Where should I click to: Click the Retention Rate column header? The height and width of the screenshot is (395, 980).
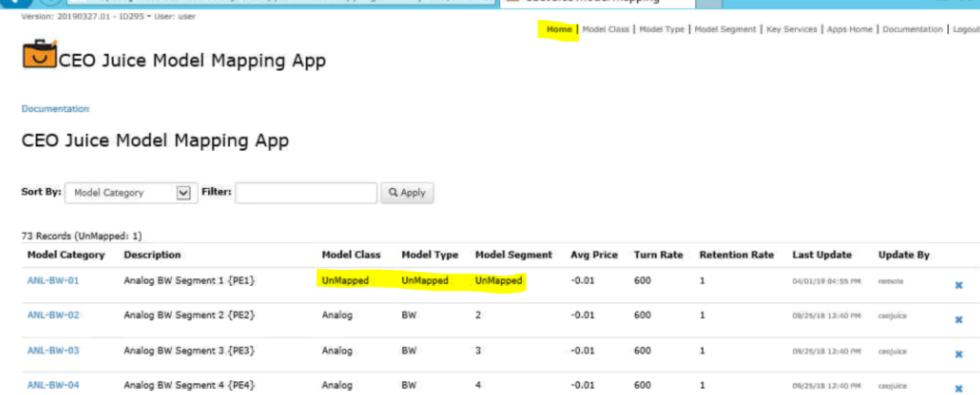point(737,255)
